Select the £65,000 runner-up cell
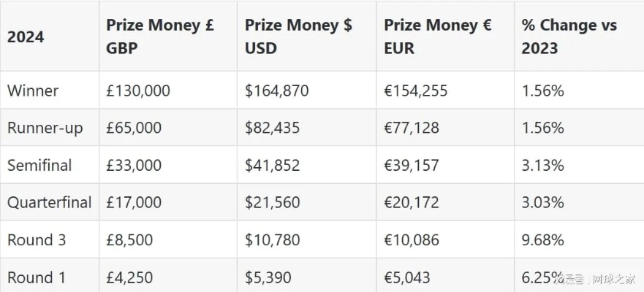The width and height of the screenshot is (644, 292). click(x=134, y=128)
